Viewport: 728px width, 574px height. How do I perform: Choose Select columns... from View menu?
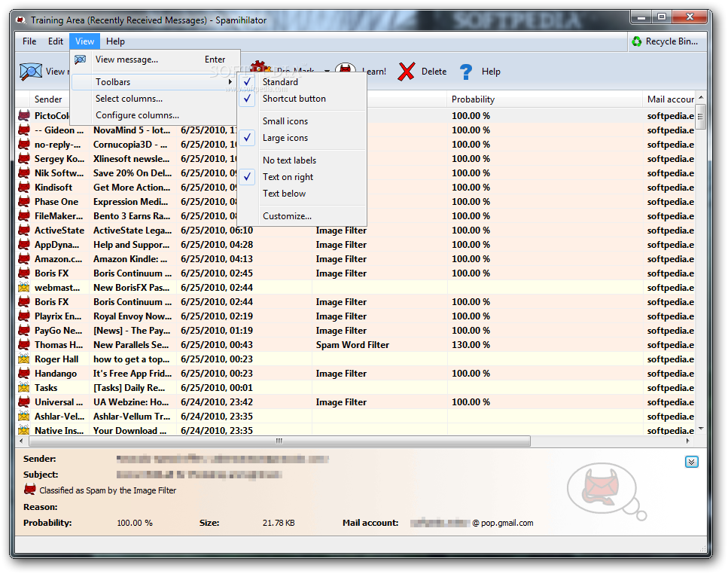pyautogui.click(x=154, y=99)
